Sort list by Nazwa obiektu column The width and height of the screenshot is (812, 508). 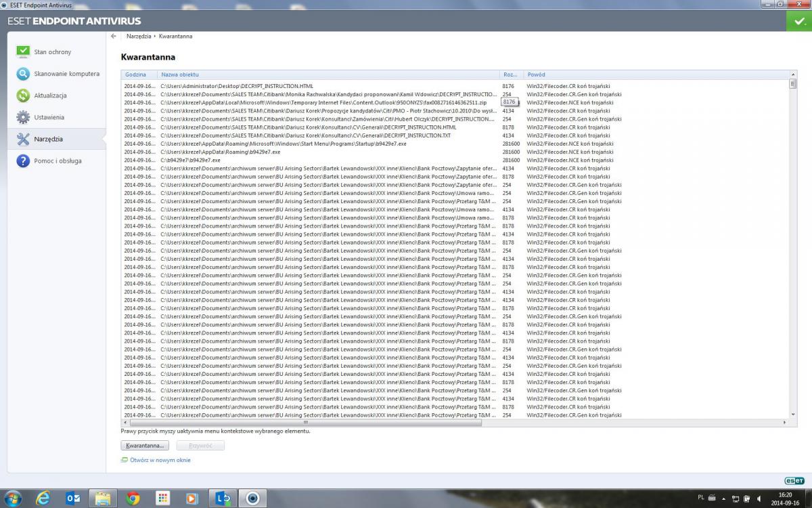[329, 74]
